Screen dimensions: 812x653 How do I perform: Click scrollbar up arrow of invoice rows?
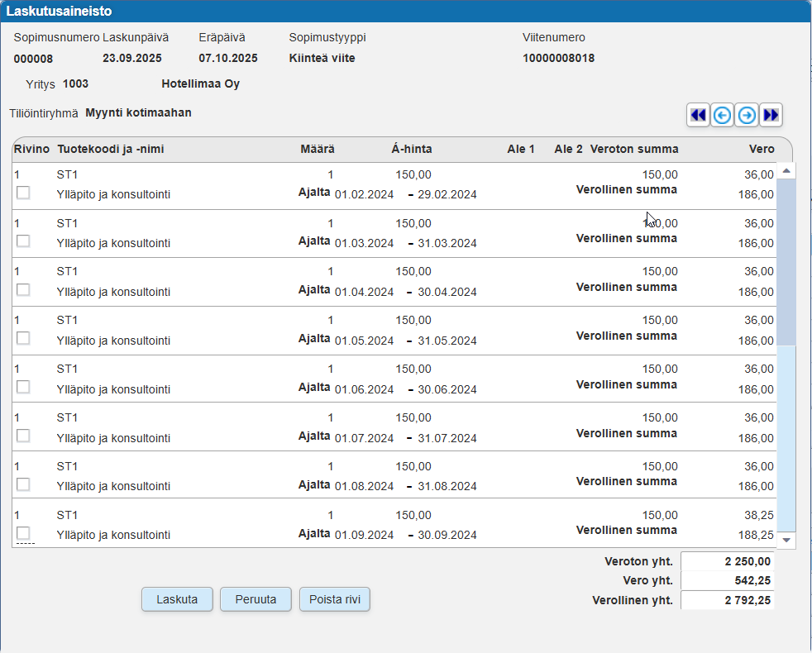786,170
